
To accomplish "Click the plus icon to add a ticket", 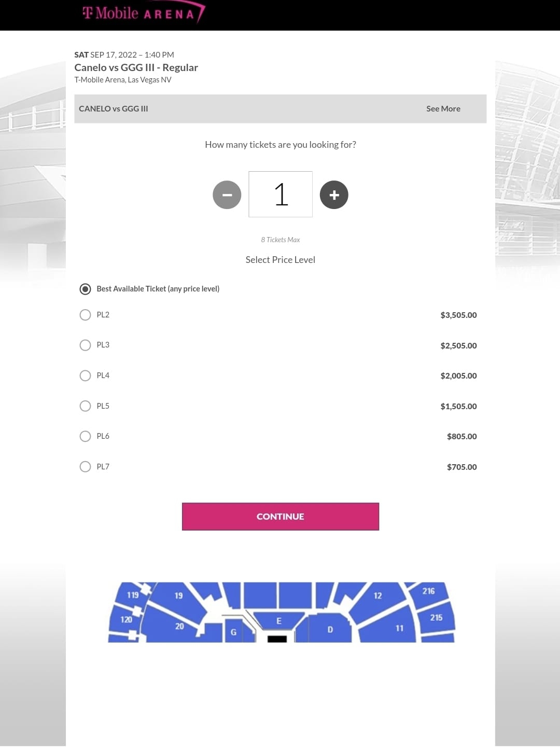I will (334, 194).
